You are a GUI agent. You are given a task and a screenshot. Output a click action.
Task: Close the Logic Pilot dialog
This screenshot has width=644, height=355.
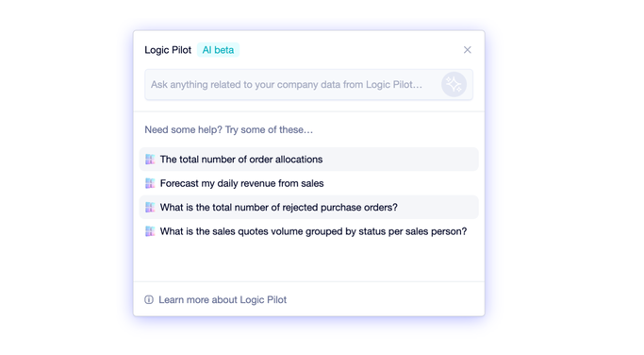tap(467, 50)
